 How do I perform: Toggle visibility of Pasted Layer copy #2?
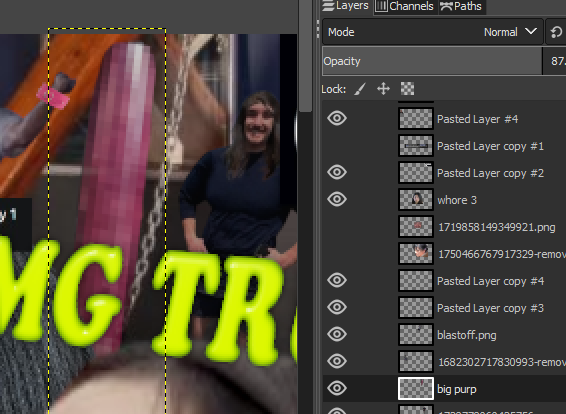tap(337, 172)
